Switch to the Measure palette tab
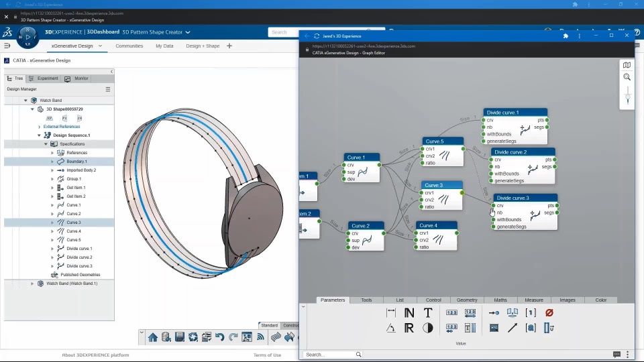Image resolution: width=644 pixels, height=362 pixels. [534, 300]
